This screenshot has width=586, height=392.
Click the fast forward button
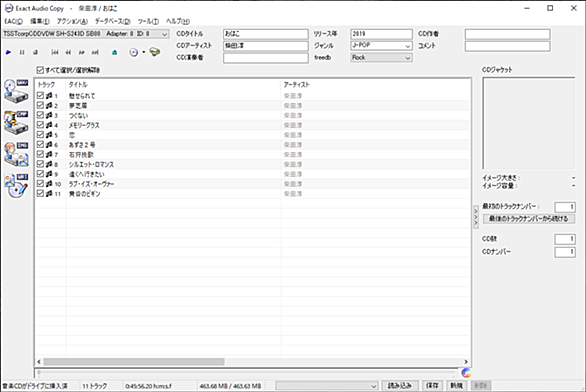pyautogui.click(x=81, y=52)
